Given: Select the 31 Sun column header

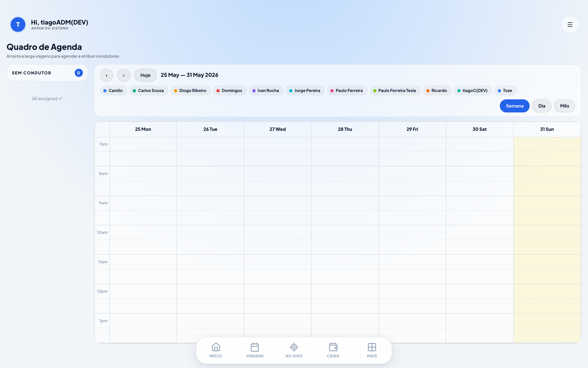Looking at the screenshot, I should coord(547,129).
